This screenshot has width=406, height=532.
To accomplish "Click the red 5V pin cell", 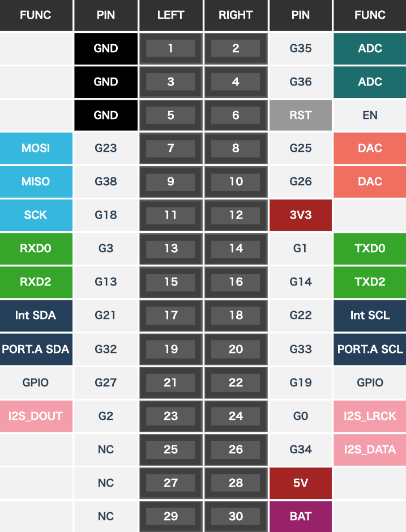I will 300,483.
